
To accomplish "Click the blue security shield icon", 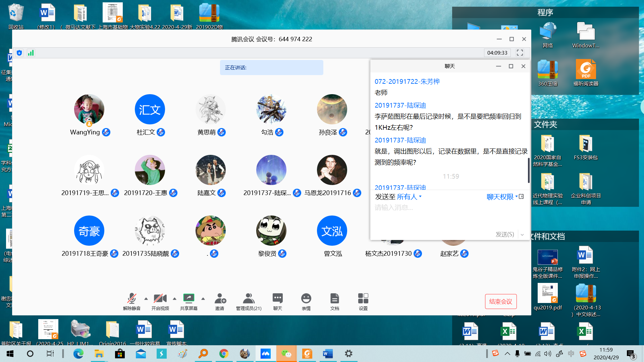I will tap(19, 53).
